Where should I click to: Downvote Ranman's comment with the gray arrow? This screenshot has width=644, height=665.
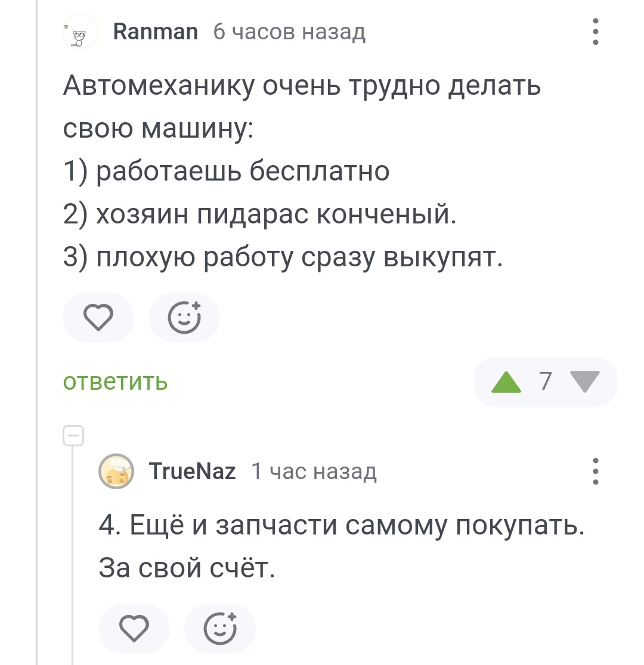point(584,382)
